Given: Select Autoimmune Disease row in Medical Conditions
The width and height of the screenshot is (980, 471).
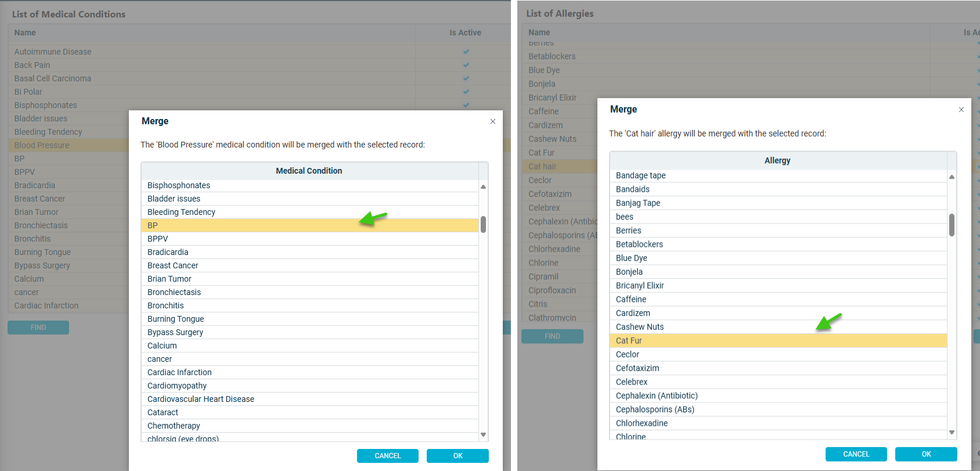Looking at the screenshot, I should [x=260, y=52].
